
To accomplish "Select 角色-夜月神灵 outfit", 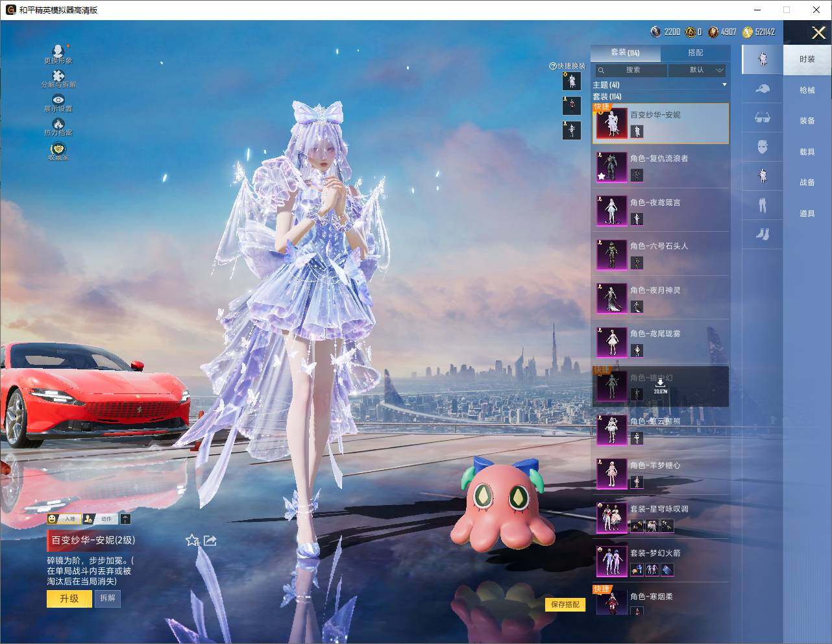I will point(660,298).
